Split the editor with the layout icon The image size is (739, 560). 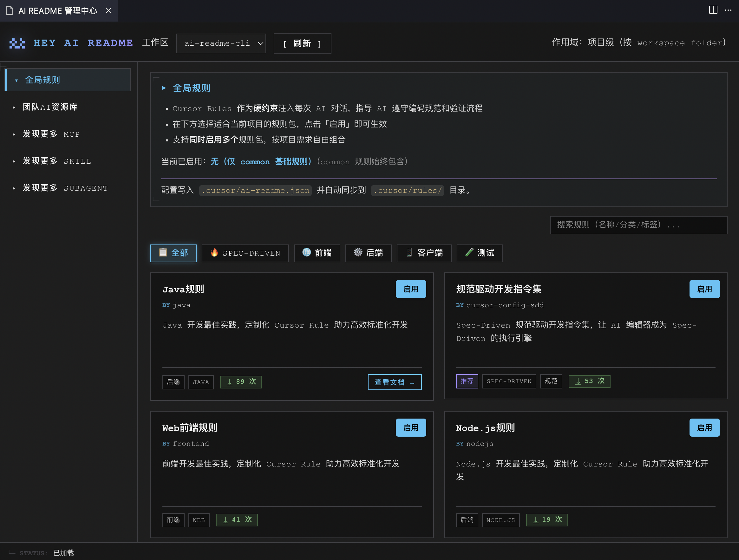713,10
